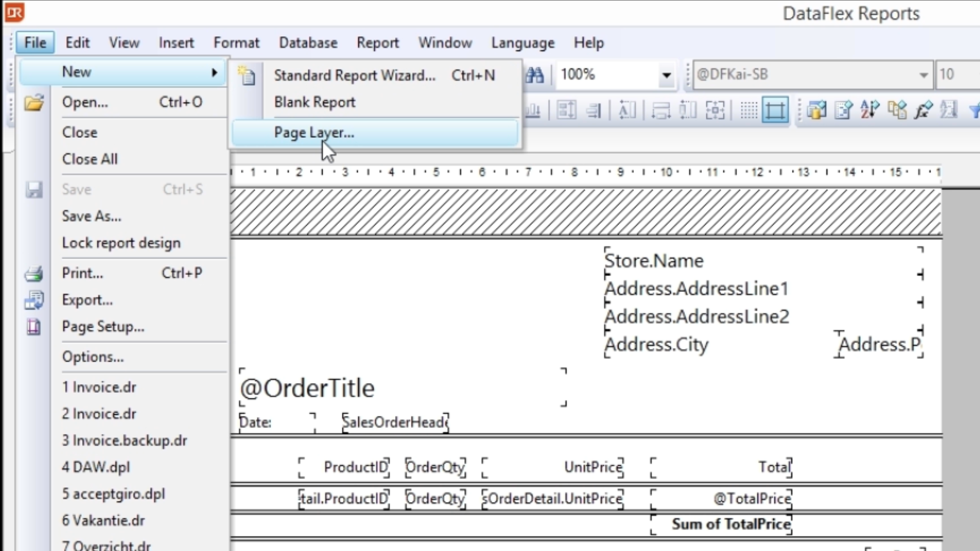The height and width of the screenshot is (551, 980).
Task: Click the A-Z sort wizard icon
Action: (870, 110)
